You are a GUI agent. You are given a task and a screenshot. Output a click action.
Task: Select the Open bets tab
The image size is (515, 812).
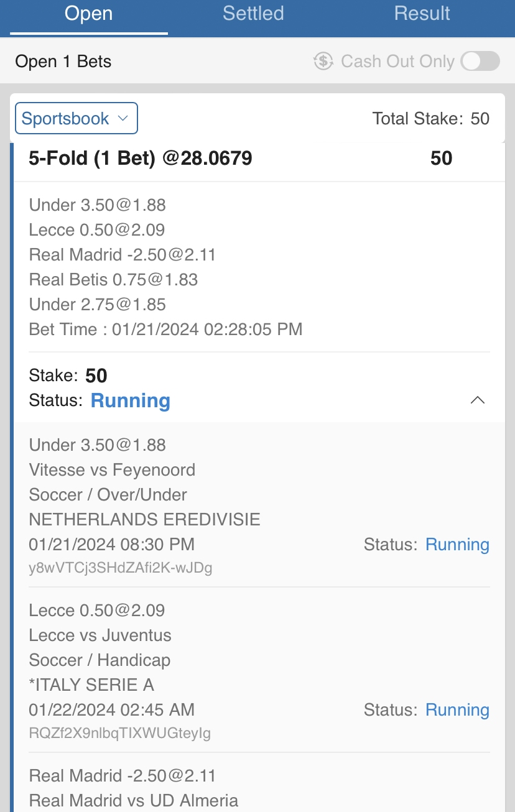tap(89, 14)
